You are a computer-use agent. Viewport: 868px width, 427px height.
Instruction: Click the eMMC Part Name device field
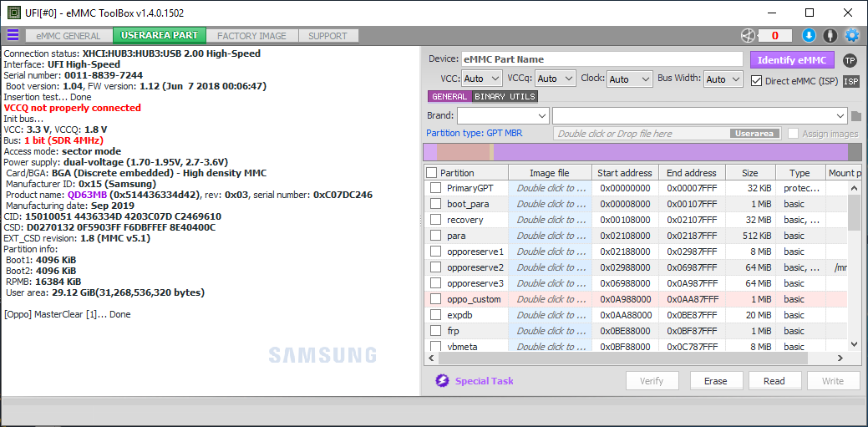tap(602, 59)
